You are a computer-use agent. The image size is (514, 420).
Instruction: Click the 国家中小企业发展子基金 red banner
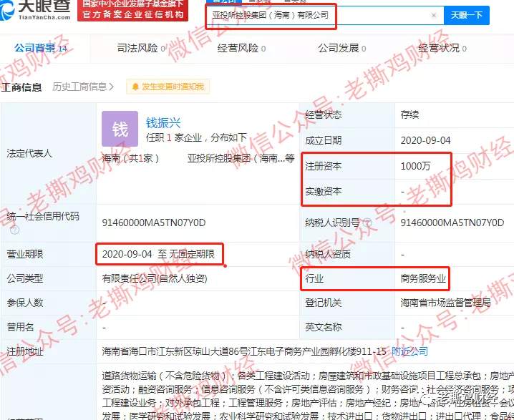(132, 10)
